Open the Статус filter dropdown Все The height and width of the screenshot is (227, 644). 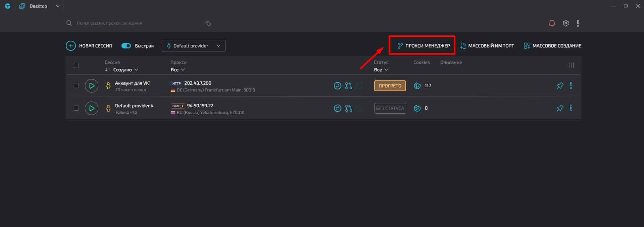381,70
